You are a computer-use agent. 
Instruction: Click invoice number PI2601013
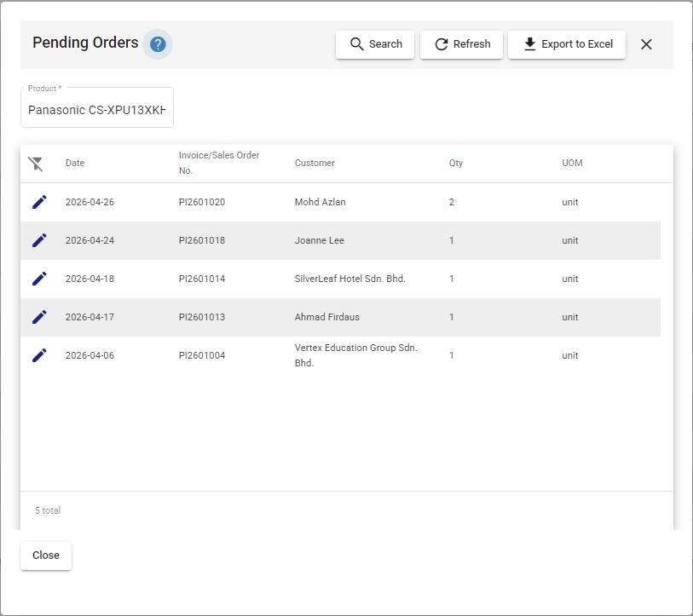(x=202, y=317)
